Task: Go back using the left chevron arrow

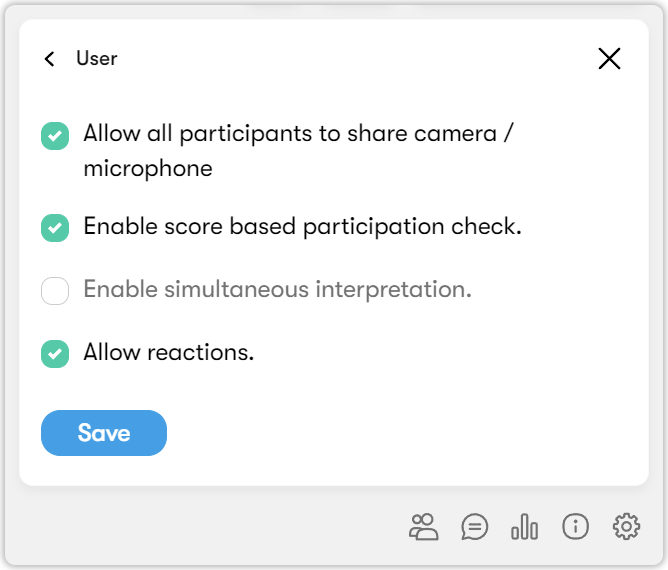Action: click(x=50, y=59)
